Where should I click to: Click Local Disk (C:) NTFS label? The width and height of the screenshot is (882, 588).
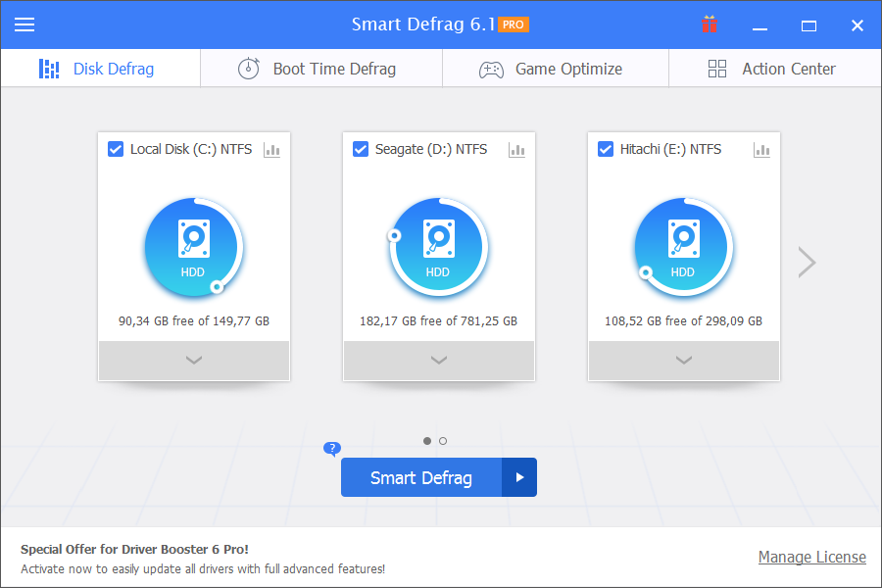coord(191,149)
